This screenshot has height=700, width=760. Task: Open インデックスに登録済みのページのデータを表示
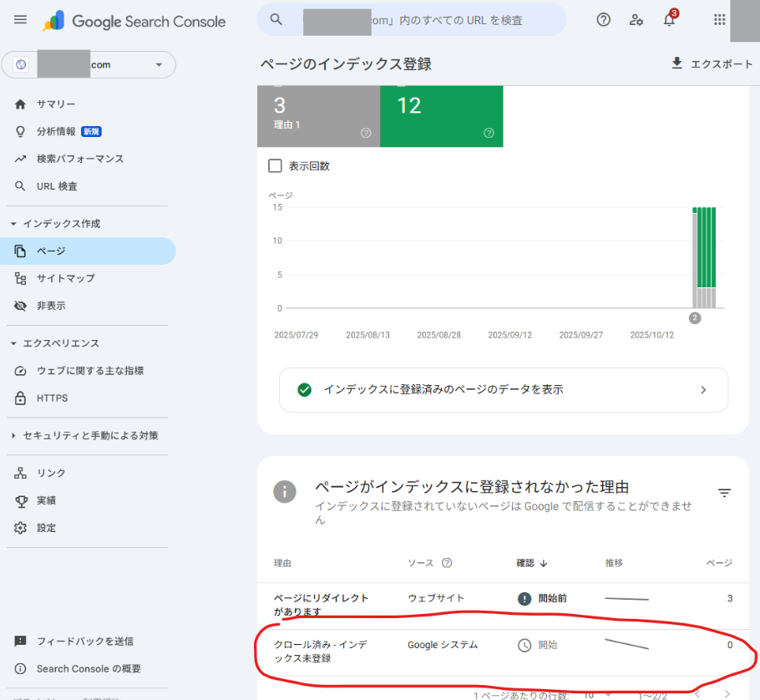point(503,389)
